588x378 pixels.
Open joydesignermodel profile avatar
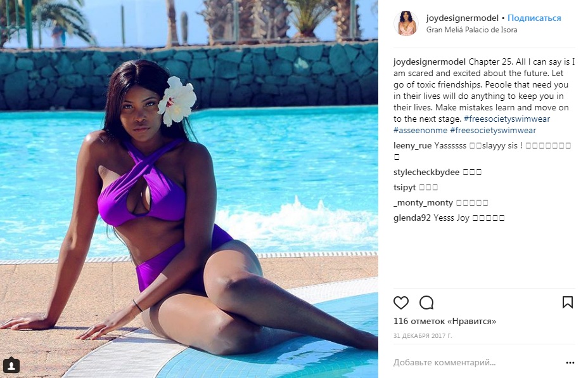click(x=406, y=23)
